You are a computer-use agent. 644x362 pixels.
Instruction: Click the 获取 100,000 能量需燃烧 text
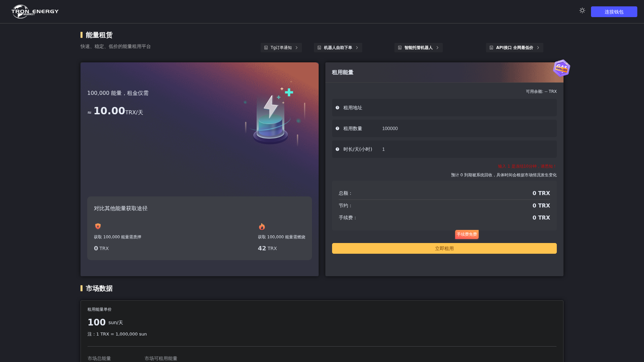coord(281,237)
